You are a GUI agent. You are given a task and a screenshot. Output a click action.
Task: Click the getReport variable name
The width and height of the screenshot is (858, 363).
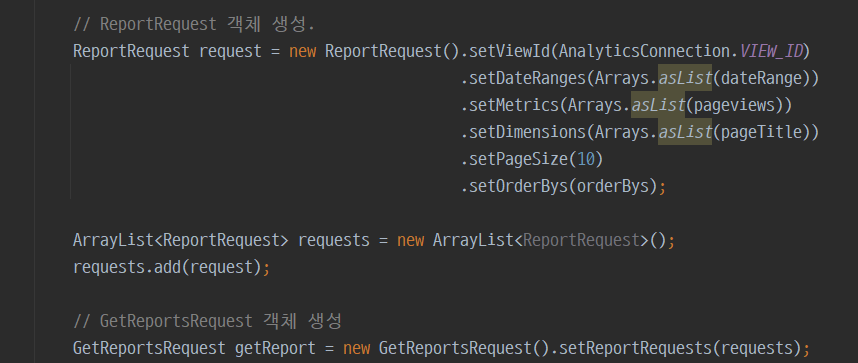click(x=275, y=348)
